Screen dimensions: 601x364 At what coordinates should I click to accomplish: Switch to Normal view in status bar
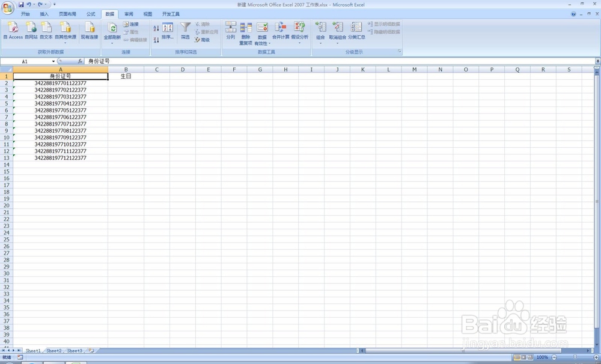pos(517,357)
